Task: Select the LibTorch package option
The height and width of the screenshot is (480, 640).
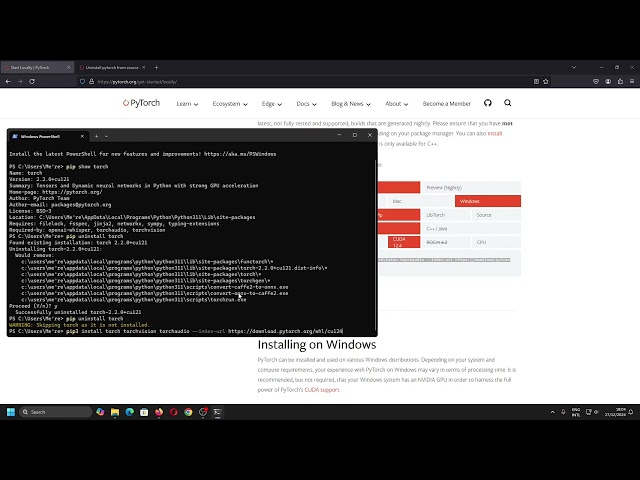Action: point(446,215)
